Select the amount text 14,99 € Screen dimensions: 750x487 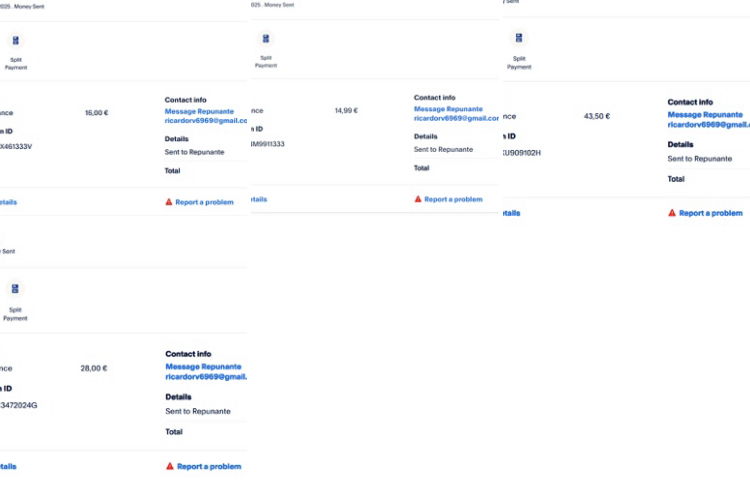click(x=346, y=111)
